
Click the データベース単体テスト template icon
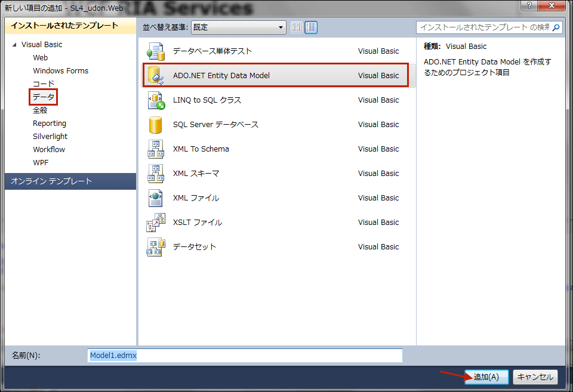point(156,51)
